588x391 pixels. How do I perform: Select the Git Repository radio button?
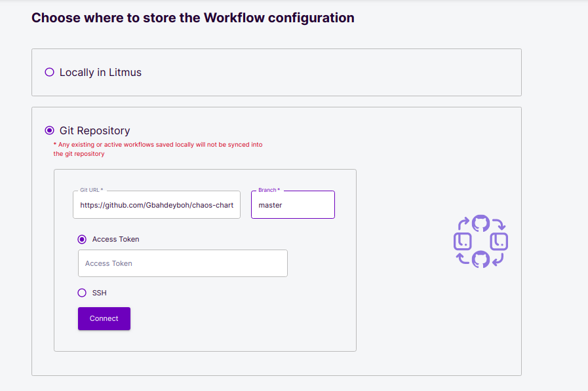[50, 130]
